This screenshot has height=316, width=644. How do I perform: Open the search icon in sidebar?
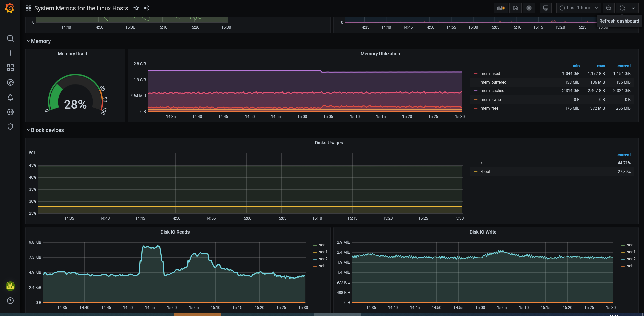(x=10, y=38)
